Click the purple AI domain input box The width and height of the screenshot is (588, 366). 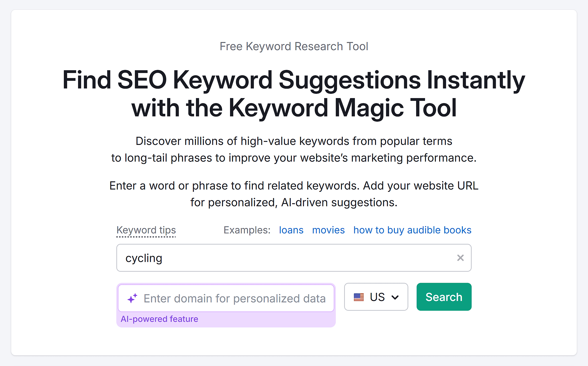click(226, 298)
